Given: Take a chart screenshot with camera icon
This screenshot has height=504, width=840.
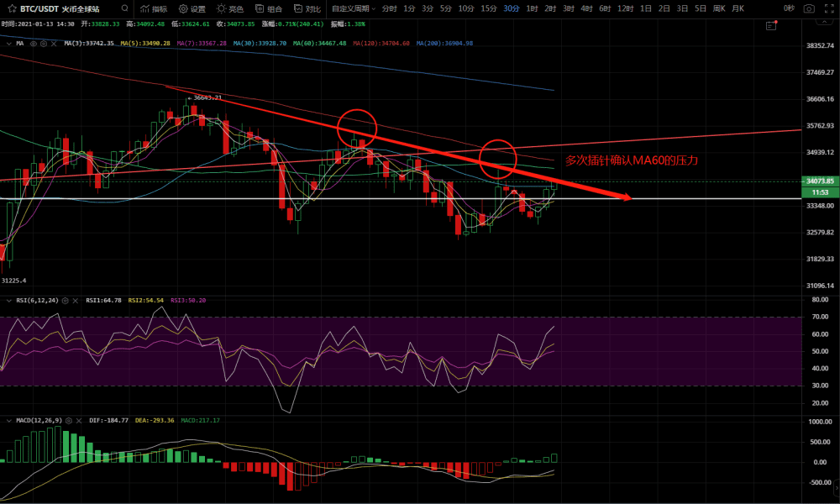Looking at the screenshot, I should (808, 8).
